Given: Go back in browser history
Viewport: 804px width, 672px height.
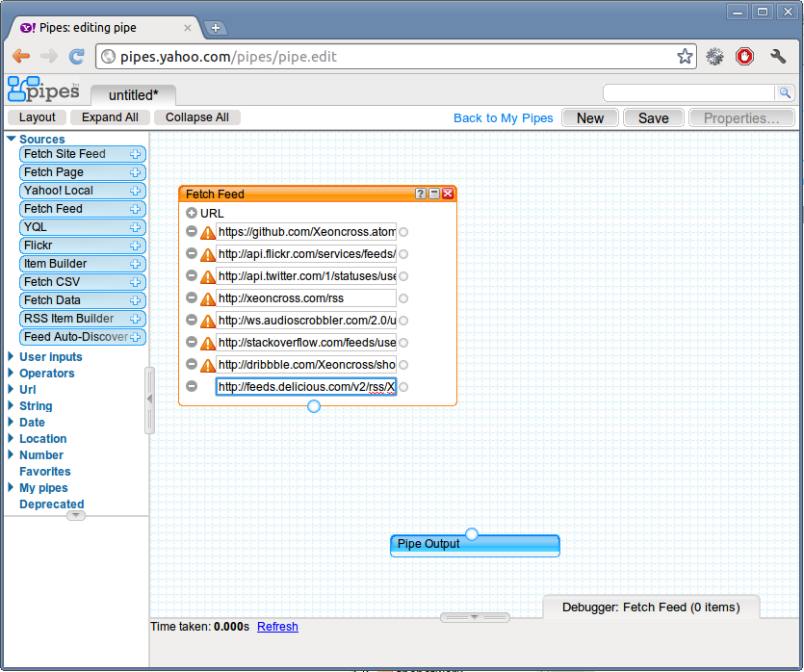Looking at the screenshot, I should (x=21, y=56).
